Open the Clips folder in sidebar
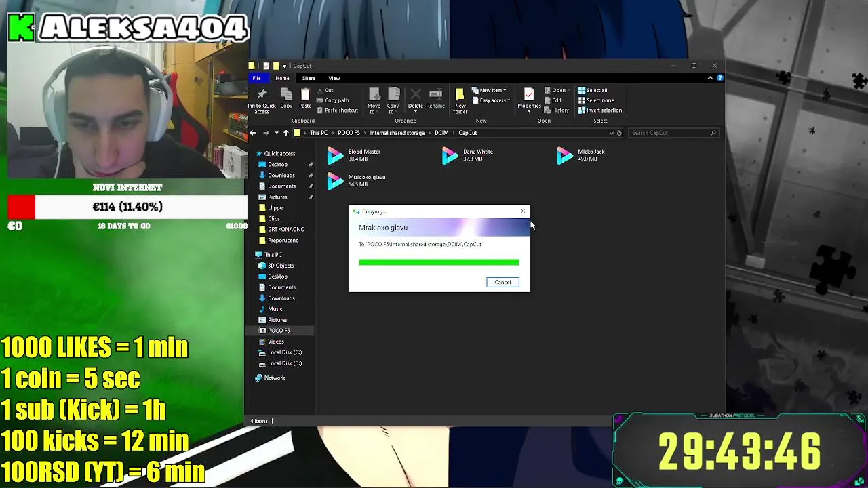The width and height of the screenshot is (868, 488). tap(274, 219)
